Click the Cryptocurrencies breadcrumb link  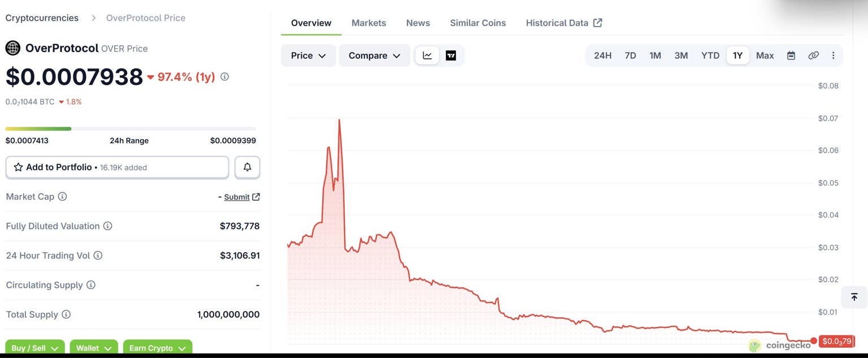42,18
